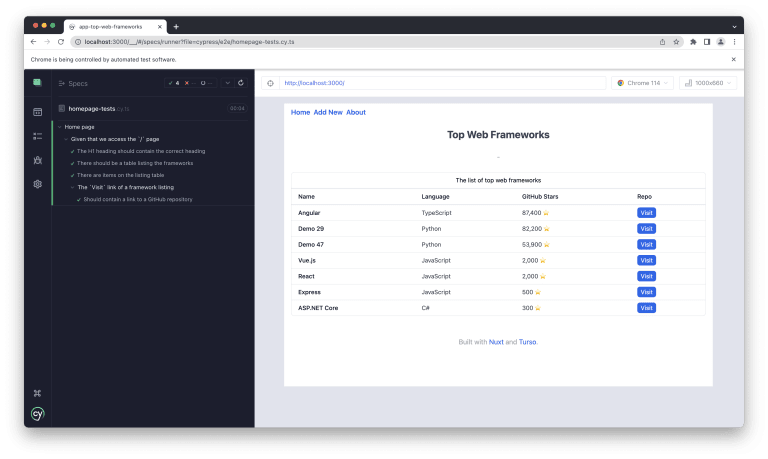
Task: Open Cypress Settings gear icon
Action: [37, 184]
